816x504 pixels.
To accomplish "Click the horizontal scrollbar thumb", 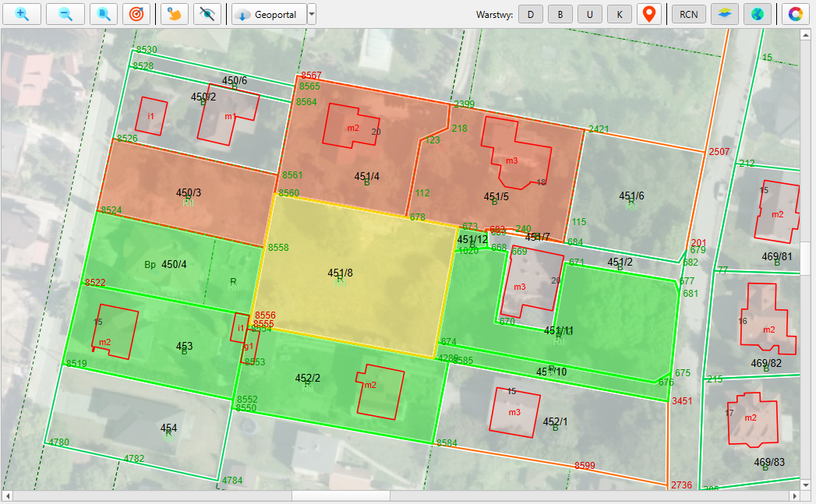I will (341, 495).
